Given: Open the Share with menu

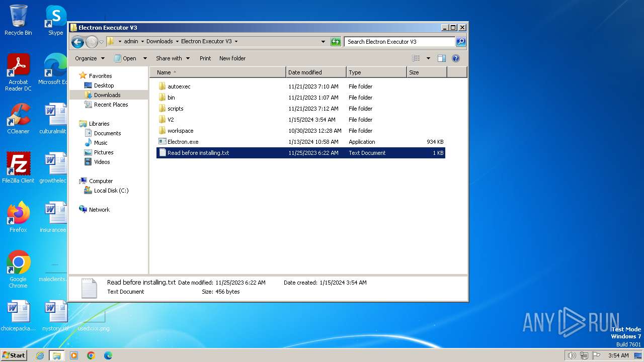Looking at the screenshot, I should [173, 58].
